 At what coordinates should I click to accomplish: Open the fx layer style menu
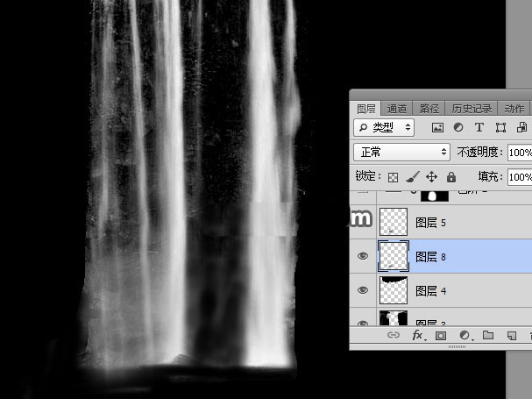click(x=418, y=336)
